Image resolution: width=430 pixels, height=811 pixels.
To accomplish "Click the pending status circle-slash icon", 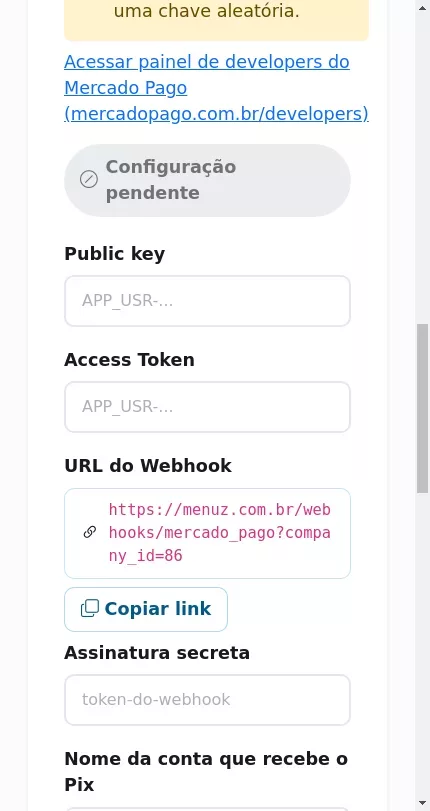I will click(88, 179).
